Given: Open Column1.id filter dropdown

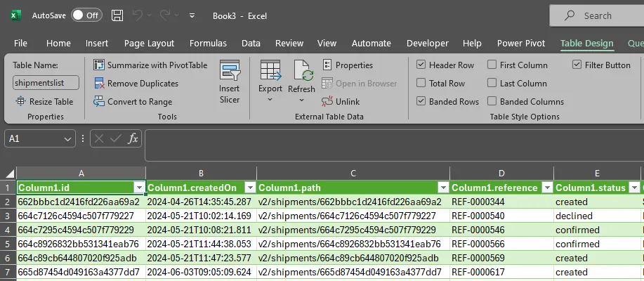Looking at the screenshot, I should [140, 188].
